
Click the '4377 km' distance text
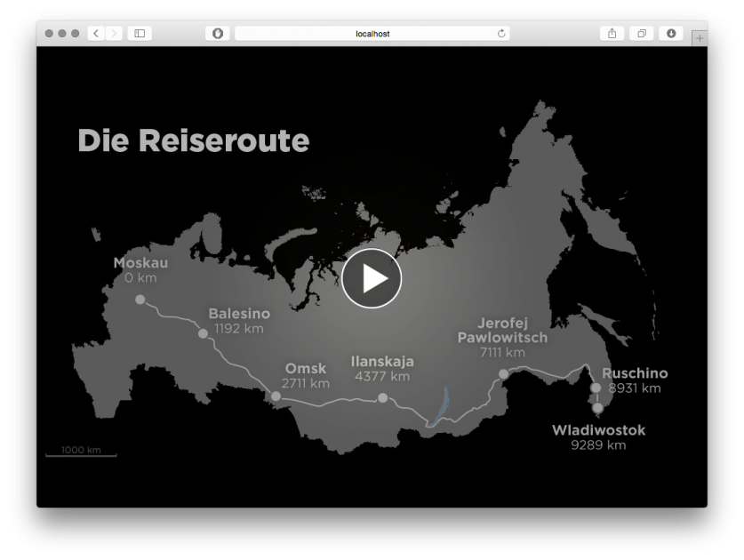pyautogui.click(x=382, y=376)
